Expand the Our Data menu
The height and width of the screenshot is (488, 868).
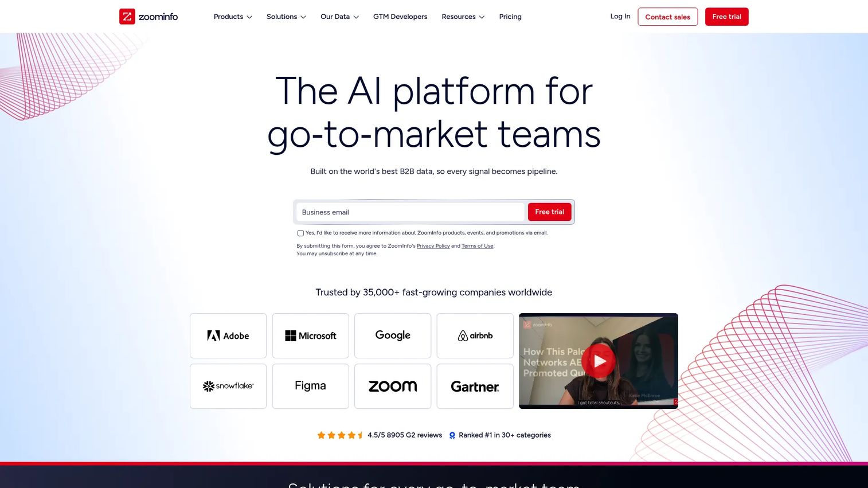pos(339,17)
